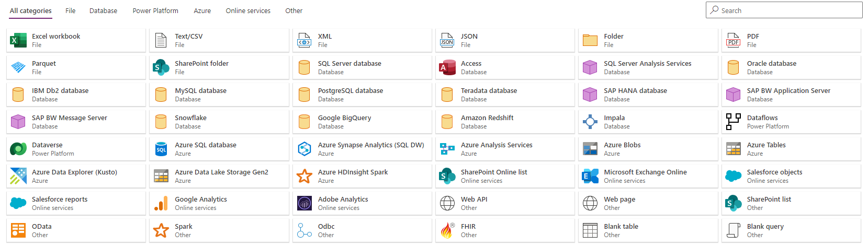Click the Excel workbook icon
Screen dimensions: 868x246
coord(18,40)
